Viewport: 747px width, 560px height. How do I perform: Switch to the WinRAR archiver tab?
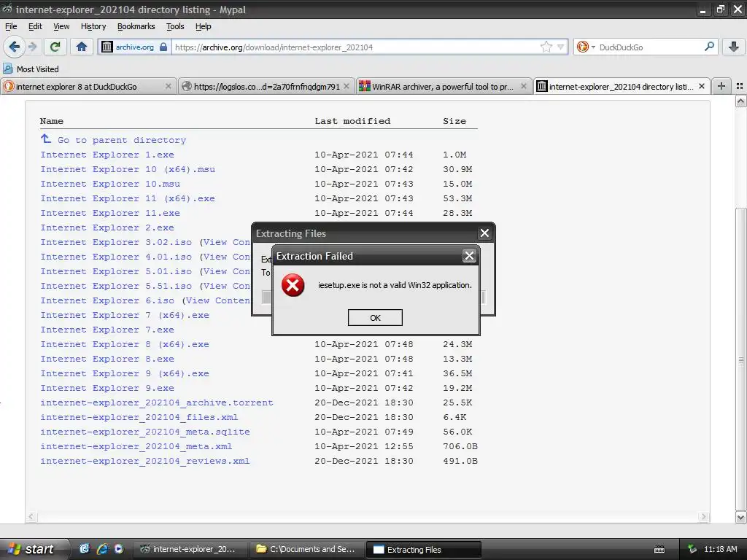444,86
